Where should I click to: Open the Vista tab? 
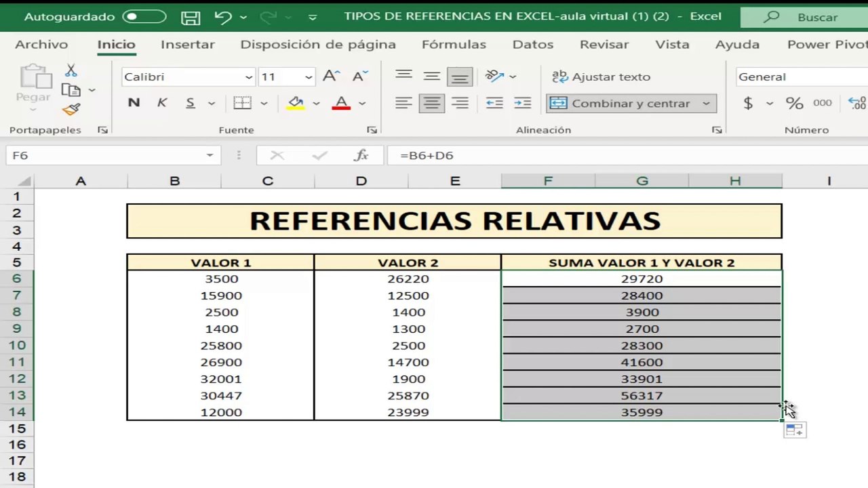672,45
